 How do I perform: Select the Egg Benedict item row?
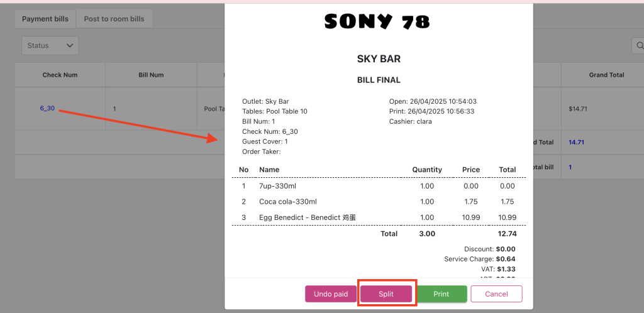[379, 217]
